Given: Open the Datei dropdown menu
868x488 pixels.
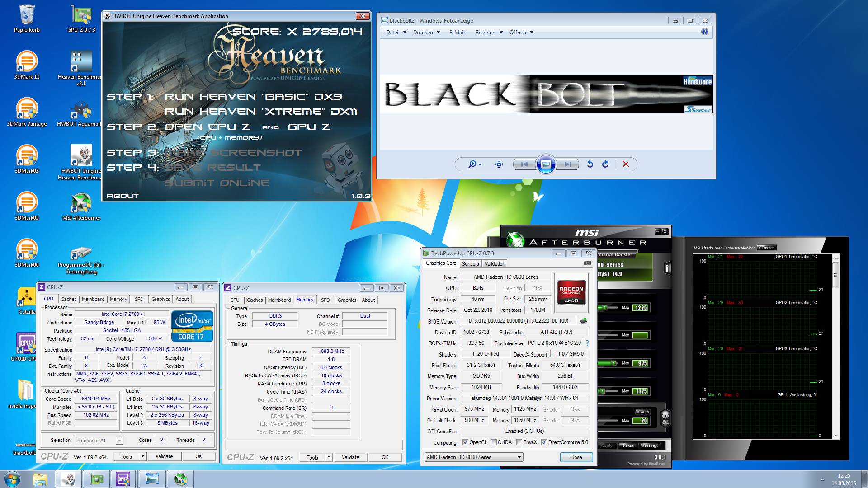Looking at the screenshot, I should point(396,33).
